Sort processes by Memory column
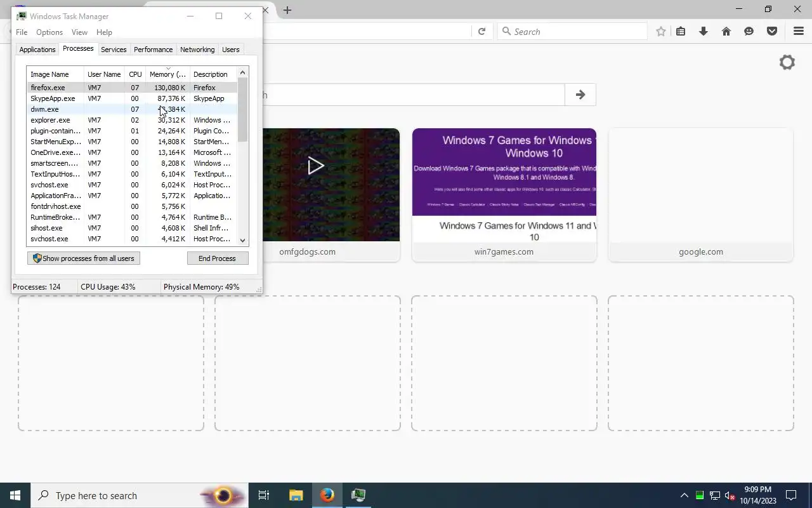 click(x=168, y=74)
